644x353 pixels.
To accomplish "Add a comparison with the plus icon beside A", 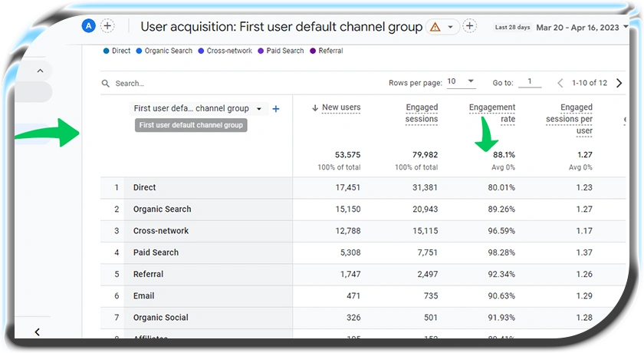I will (107, 26).
